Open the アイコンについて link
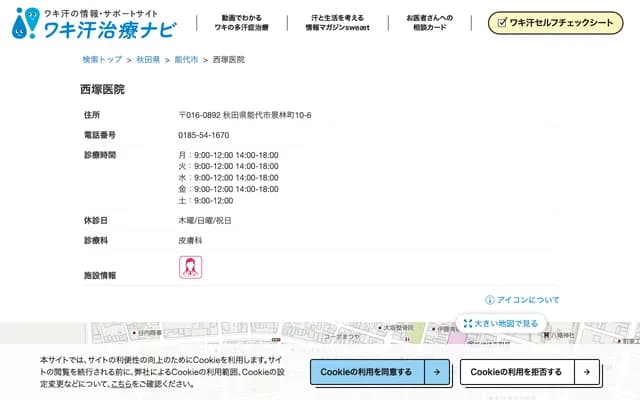The height and width of the screenshot is (400, 640). point(529,300)
